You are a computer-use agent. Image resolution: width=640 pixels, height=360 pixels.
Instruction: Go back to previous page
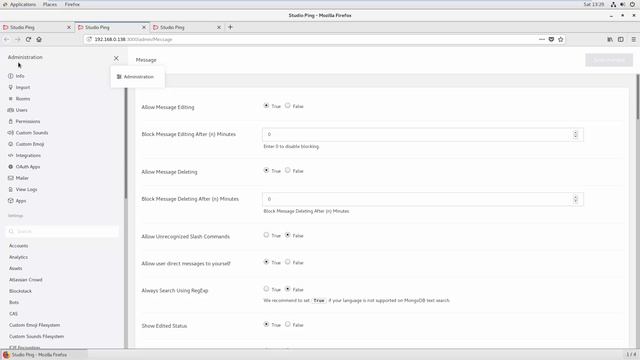pos(7,39)
